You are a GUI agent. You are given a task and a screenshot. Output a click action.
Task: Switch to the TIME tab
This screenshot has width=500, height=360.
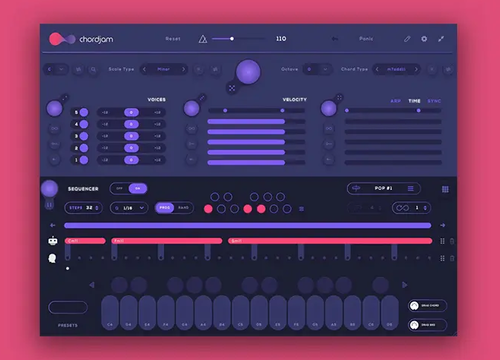pos(414,101)
